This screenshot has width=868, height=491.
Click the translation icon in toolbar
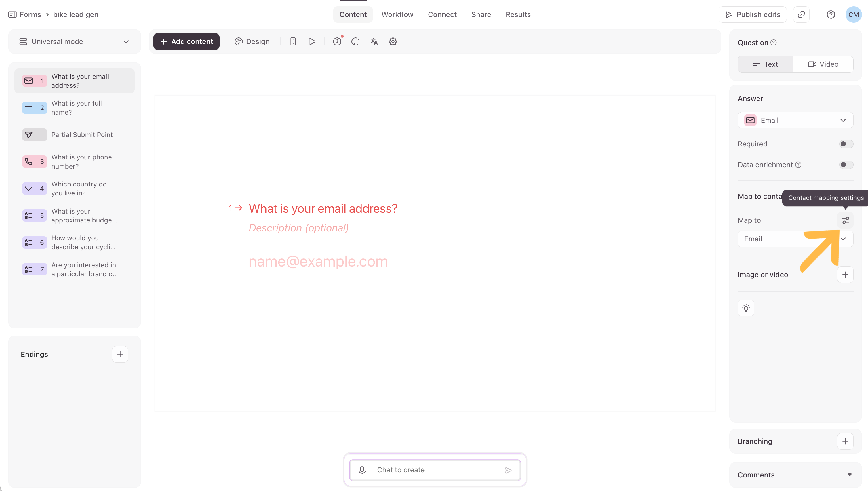[374, 41]
